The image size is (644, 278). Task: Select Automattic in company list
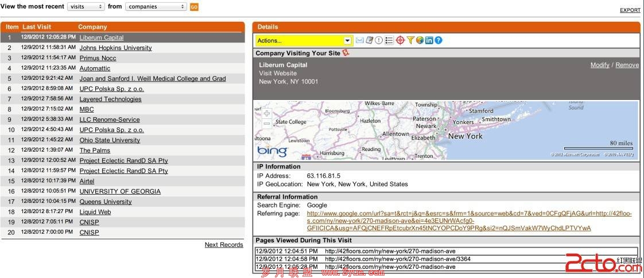pos(95,68)
